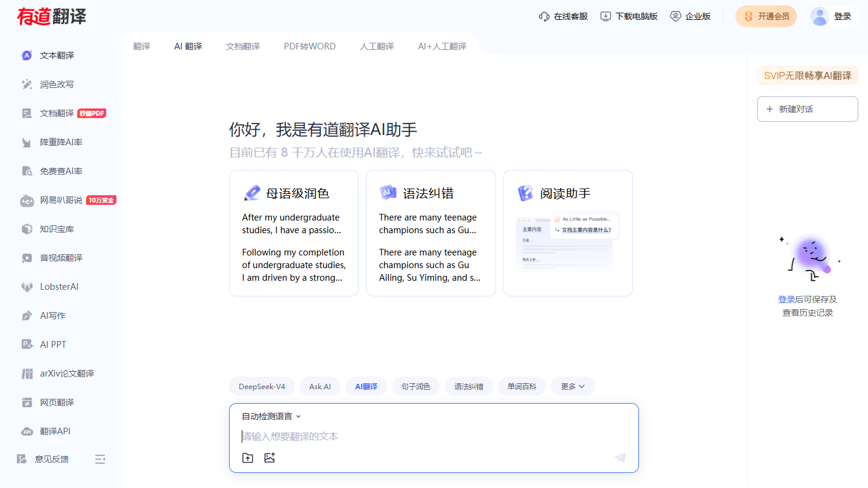The width and height of the screenshot is (868, 488).
Task: Click the send paper-plane icon
Action: point(620,458)
